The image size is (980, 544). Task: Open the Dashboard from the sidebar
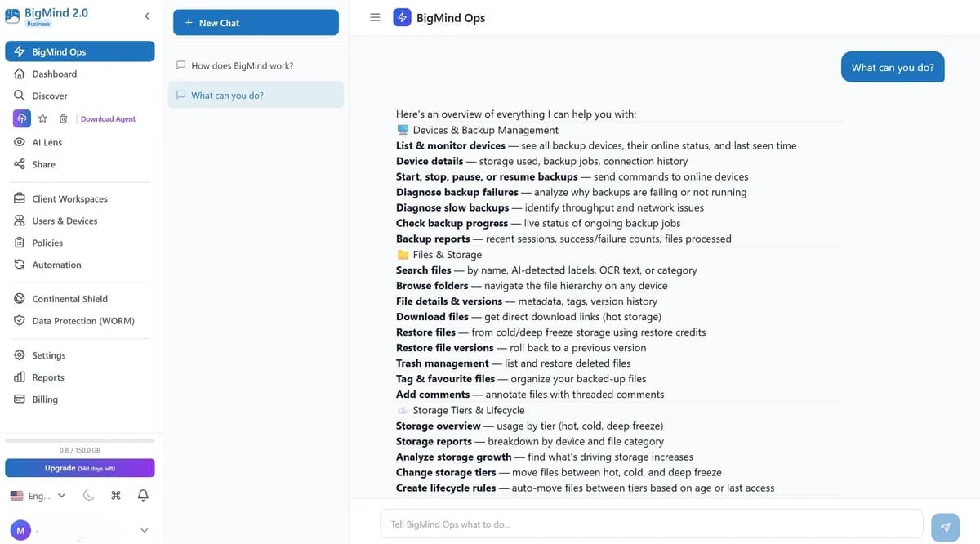[54, 73]
